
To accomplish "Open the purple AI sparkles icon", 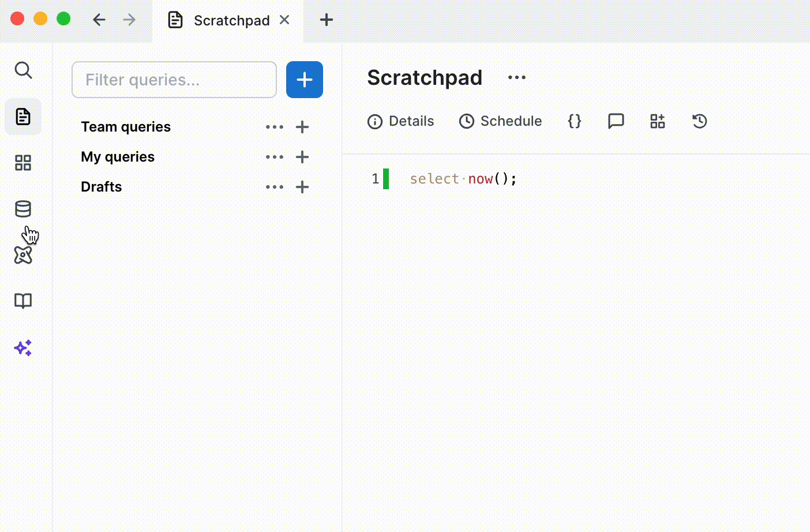I will (x=23, y=347).
